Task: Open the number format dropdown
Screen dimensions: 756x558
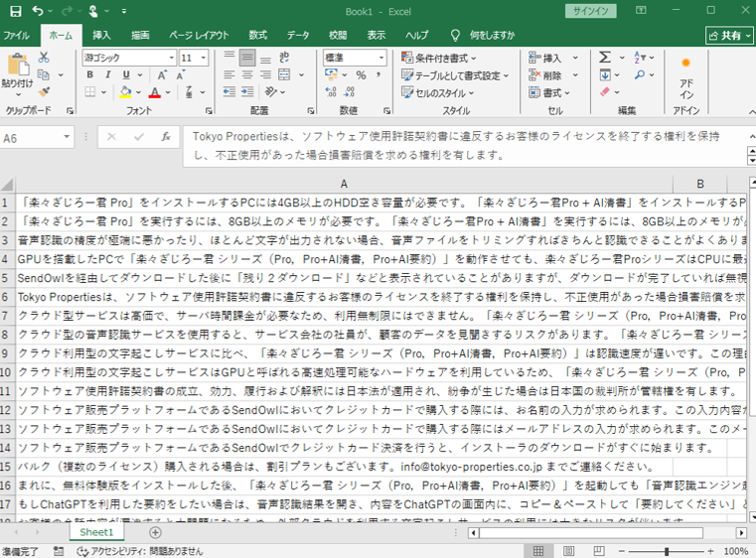Action: click(x=381, y=58)
